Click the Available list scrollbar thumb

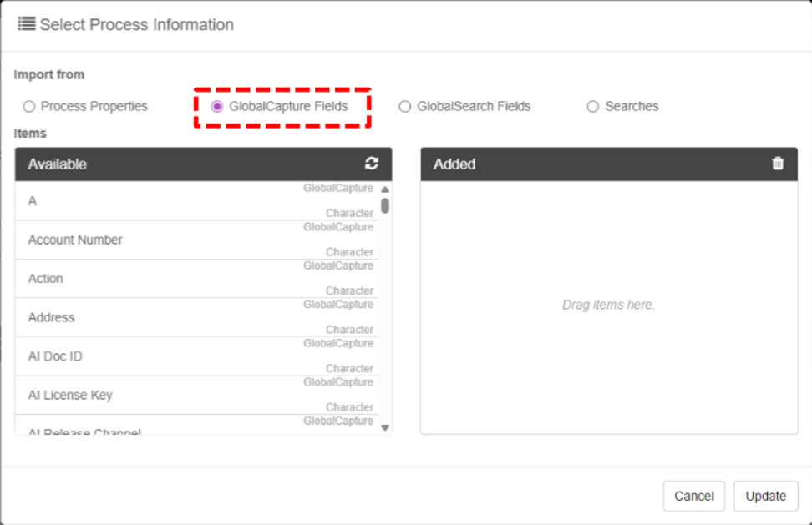tap(385, 205)
